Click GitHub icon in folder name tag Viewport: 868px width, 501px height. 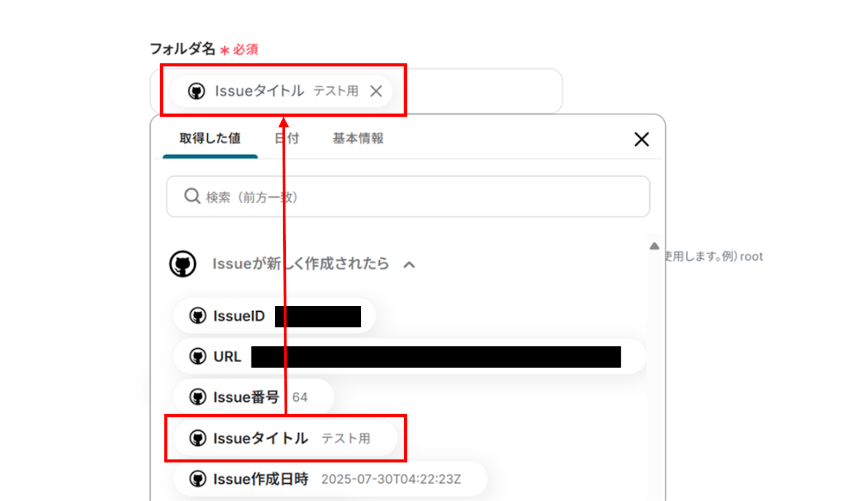pos(196,91)
